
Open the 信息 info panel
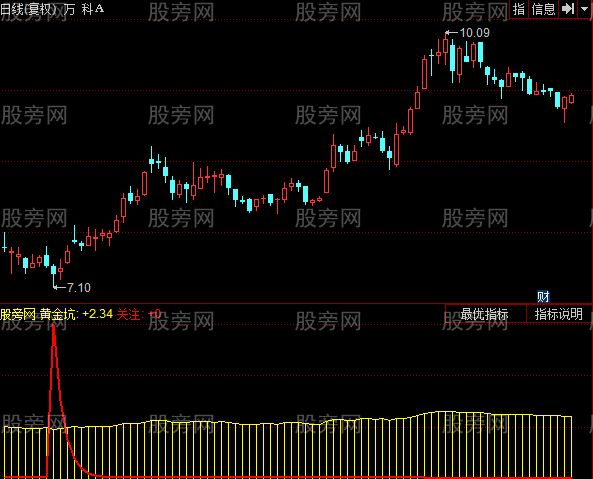pyautogui.click(x=543, y=9)
